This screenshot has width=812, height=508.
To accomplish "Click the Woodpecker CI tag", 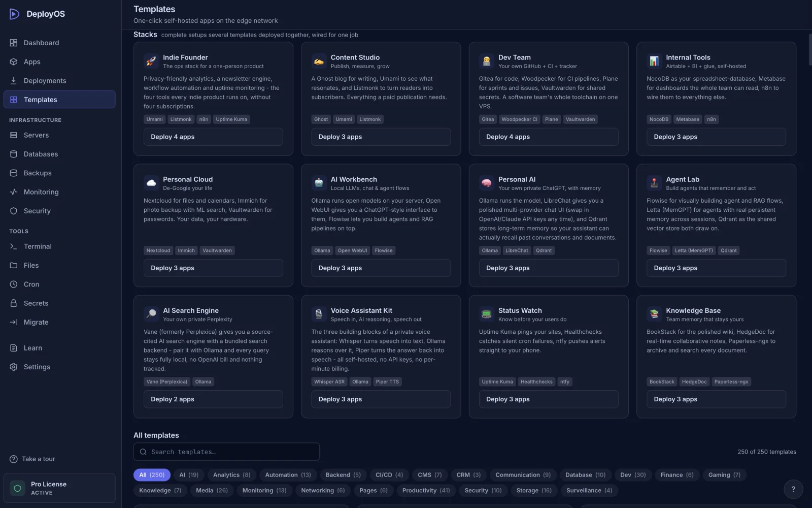I will tap(519, 119).
